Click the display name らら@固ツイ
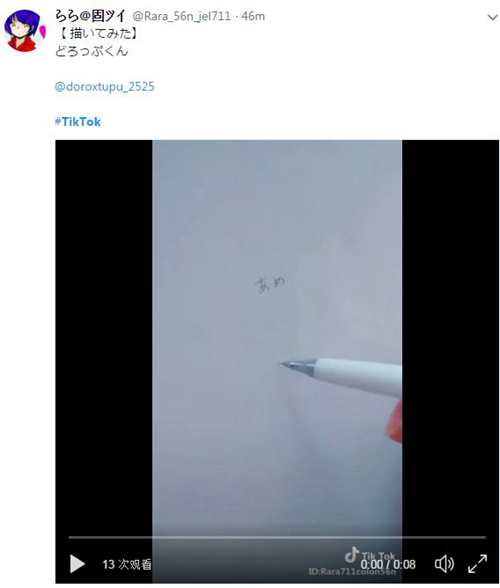Viewport: 500px width, 588px height. 90,16
